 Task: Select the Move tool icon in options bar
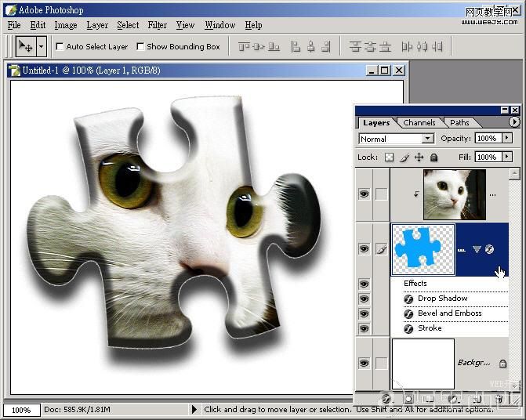(26, 46)
